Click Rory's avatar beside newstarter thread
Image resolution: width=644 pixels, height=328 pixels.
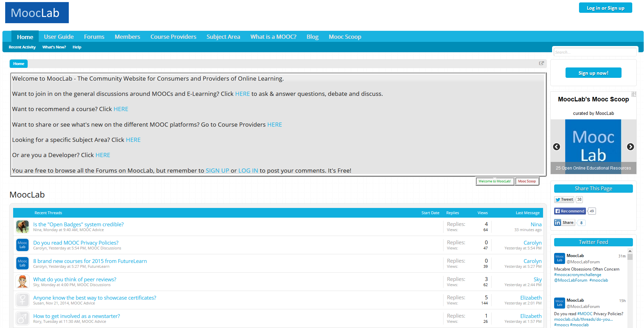click(x=22, y=318)
